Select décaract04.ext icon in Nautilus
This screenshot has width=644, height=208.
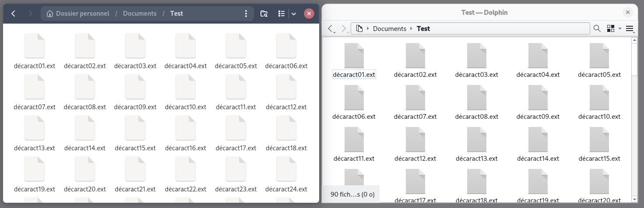(186, 46)
